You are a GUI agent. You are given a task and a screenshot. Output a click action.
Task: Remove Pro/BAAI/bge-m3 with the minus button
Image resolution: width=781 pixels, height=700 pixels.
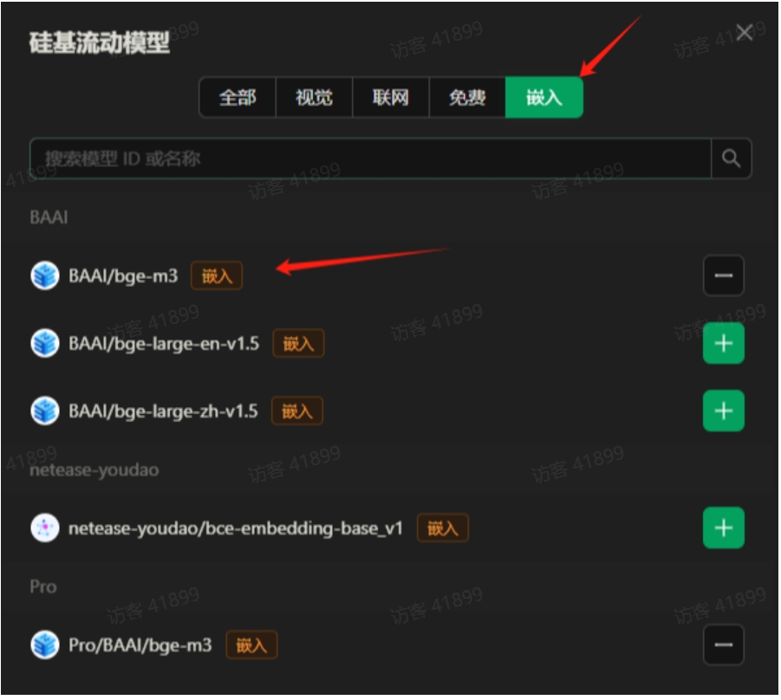pyautogui.click(x=723, y=645)
